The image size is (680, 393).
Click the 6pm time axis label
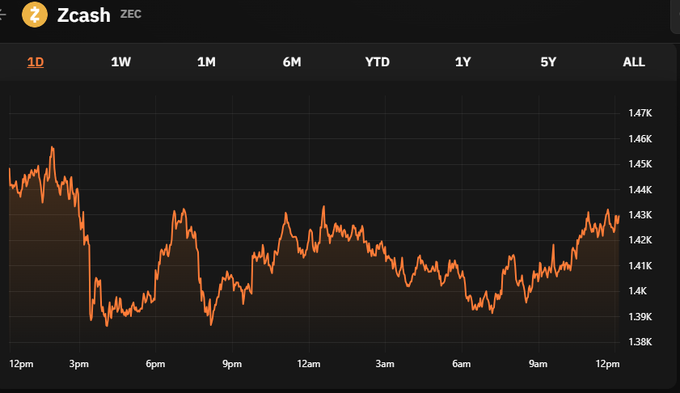point(155,364)
